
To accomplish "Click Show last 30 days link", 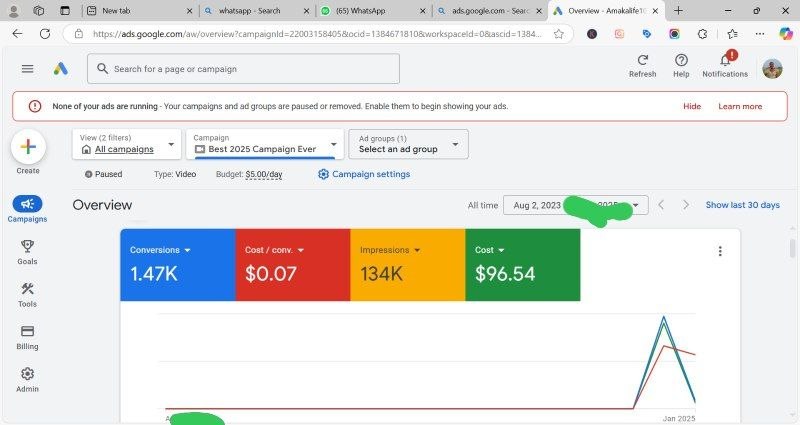I will [x=742, y=205].
